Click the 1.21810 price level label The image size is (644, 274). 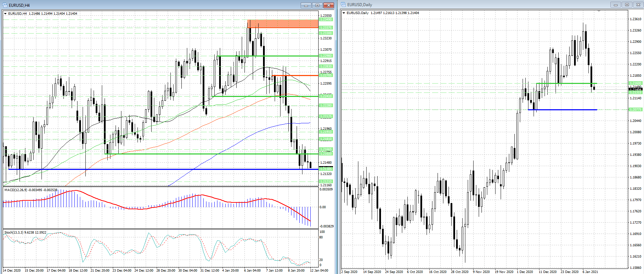tap(325, 139)
